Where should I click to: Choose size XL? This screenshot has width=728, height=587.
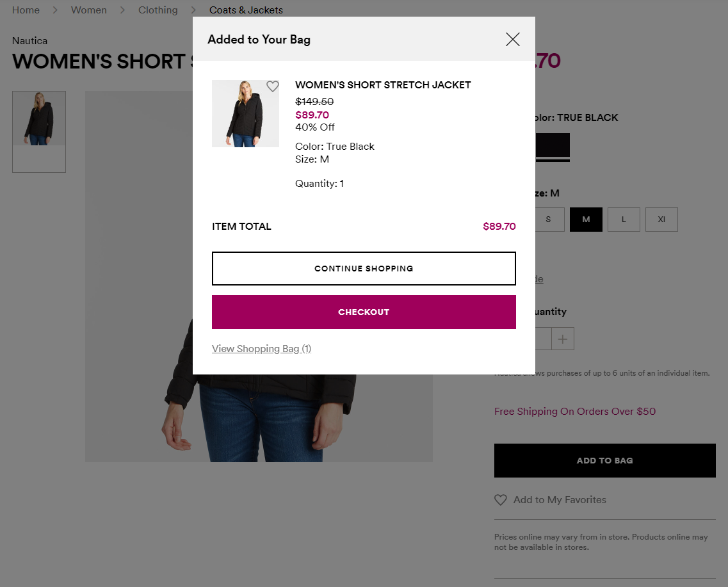661,220
